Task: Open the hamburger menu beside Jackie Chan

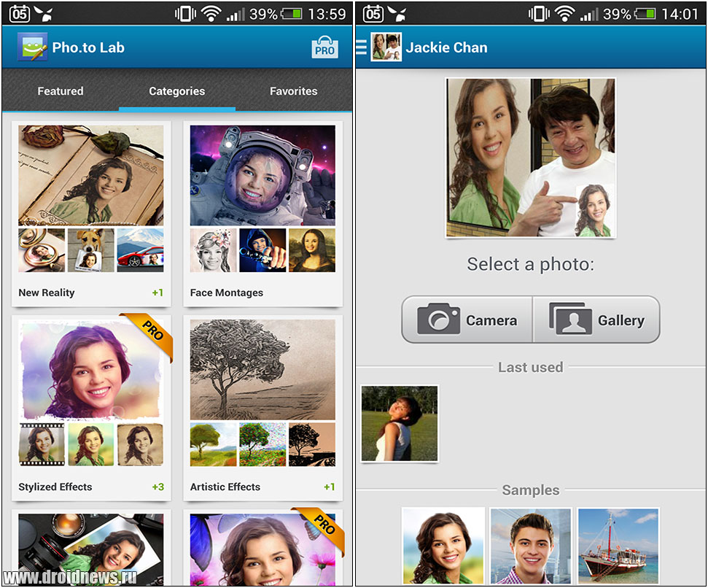Action: pos(361,47)
